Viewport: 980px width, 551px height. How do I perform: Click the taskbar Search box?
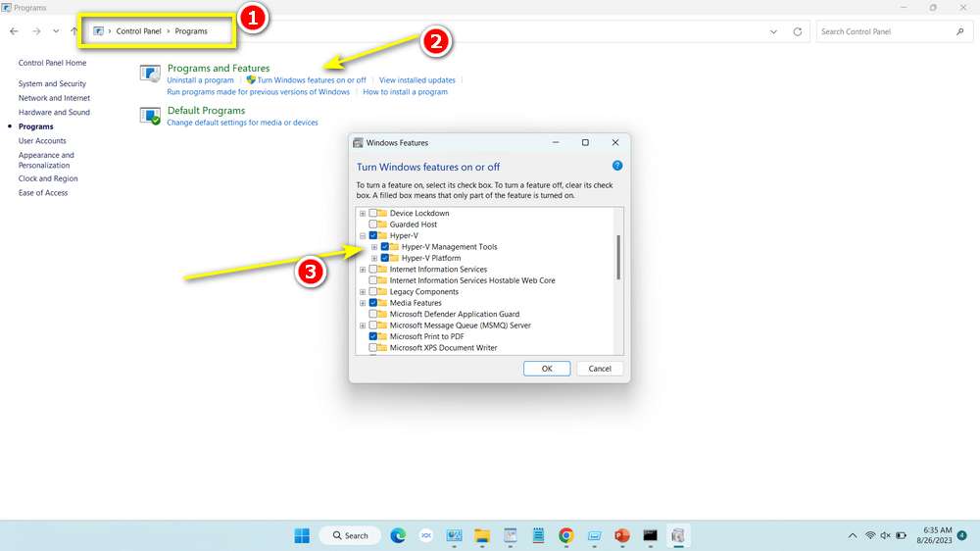coord(350,535)
